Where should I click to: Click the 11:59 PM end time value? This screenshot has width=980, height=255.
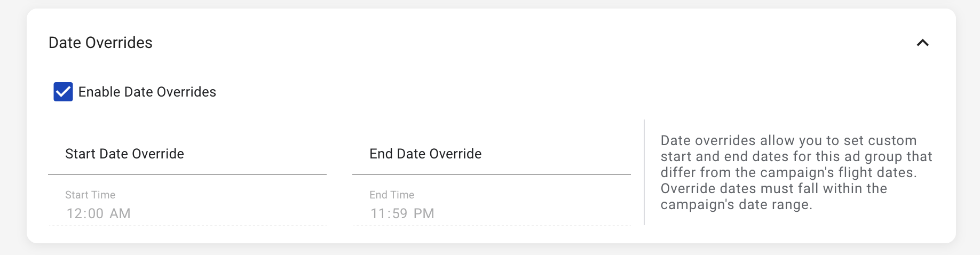pos(402,213)
